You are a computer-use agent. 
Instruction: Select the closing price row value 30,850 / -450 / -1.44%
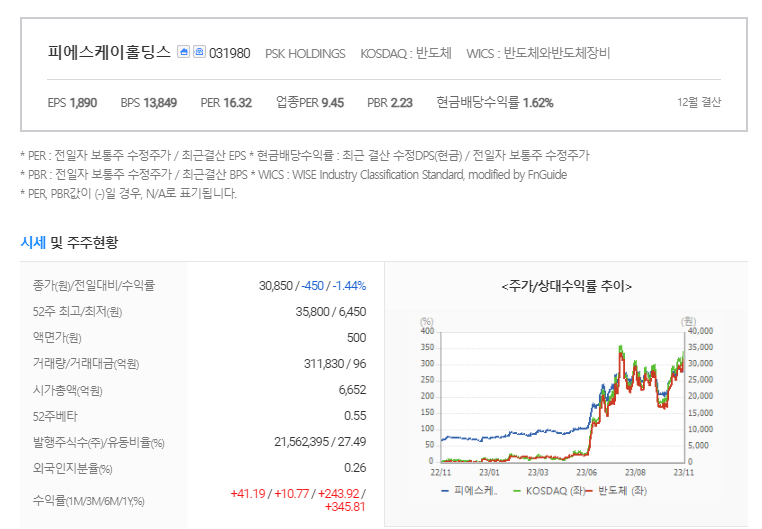click(312, 286)
